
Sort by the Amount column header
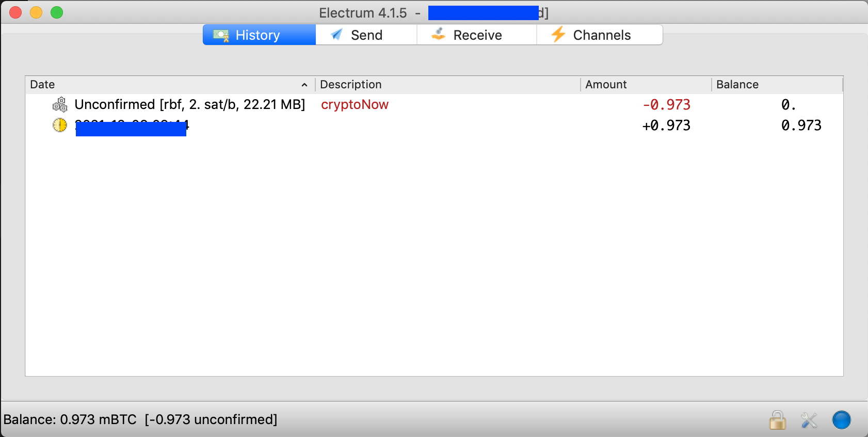(x=646, y=85)
